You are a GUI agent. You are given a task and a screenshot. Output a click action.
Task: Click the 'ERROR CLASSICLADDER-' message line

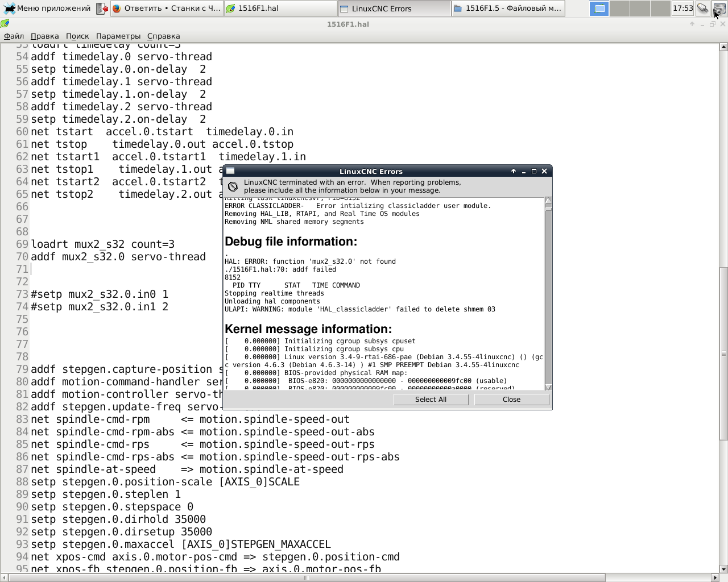coord(358,206)
